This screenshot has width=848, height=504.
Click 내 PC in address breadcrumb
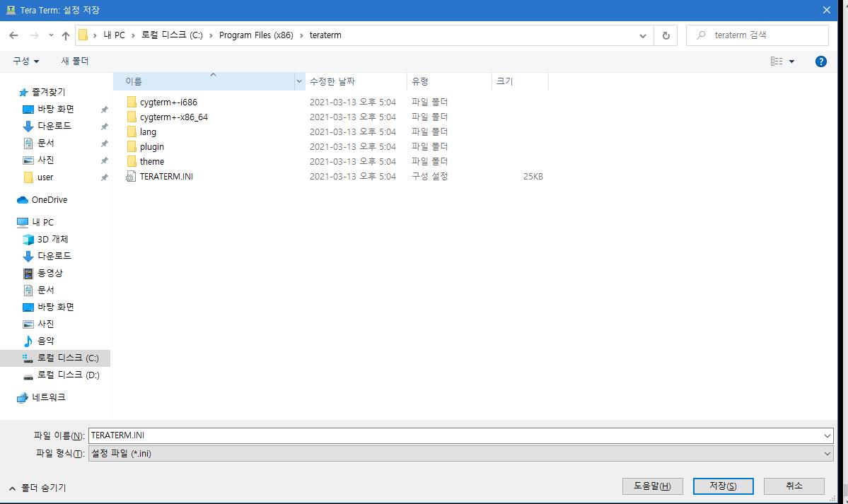[114, 35]
